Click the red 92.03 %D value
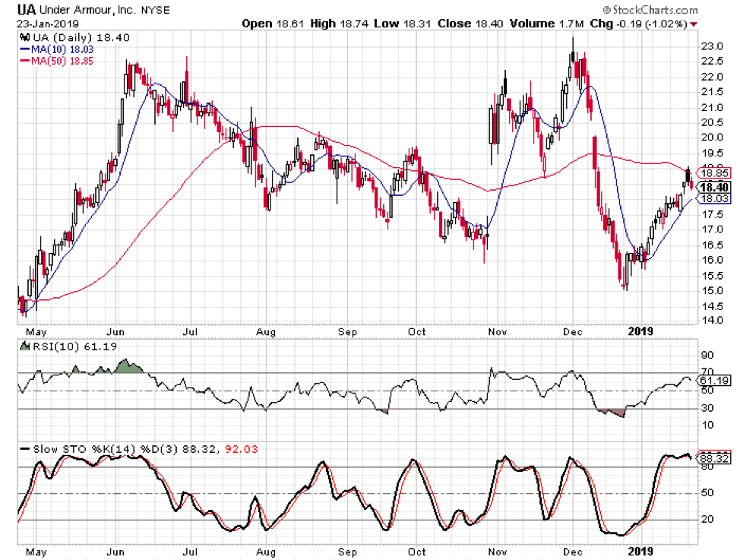The width and height of the screenshot is (740, 560). click(x=241, y=449)
